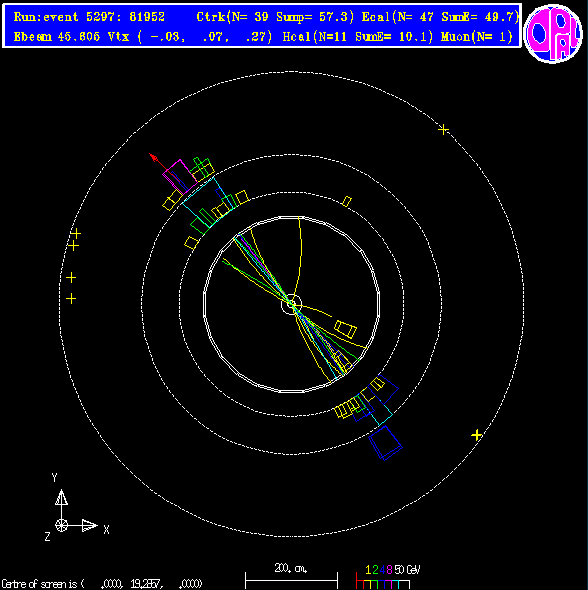
Task: Click the X axis arrow indicator
Action: click(x=90, y=525)
